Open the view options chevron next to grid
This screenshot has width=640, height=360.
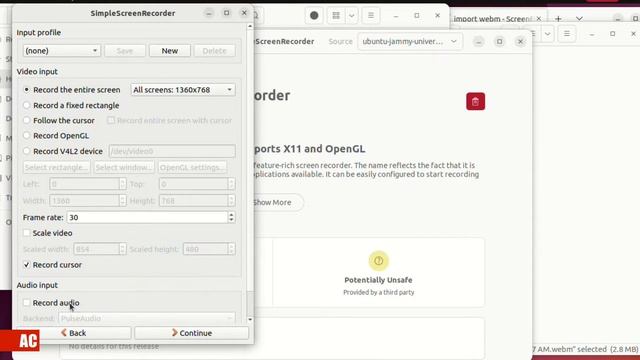tap(351, 16)
